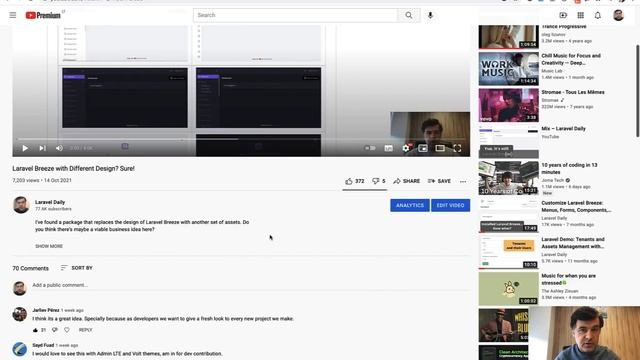Open Sayd Fuad's profile name
Viewport: 640px width, 360px height.
(43, 345)
